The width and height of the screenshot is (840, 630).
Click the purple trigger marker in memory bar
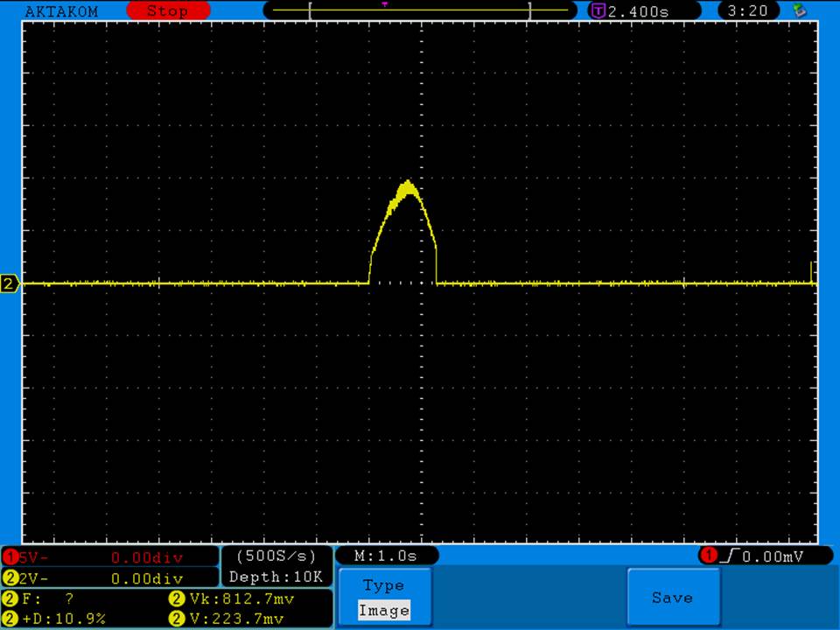click(385, 4)
